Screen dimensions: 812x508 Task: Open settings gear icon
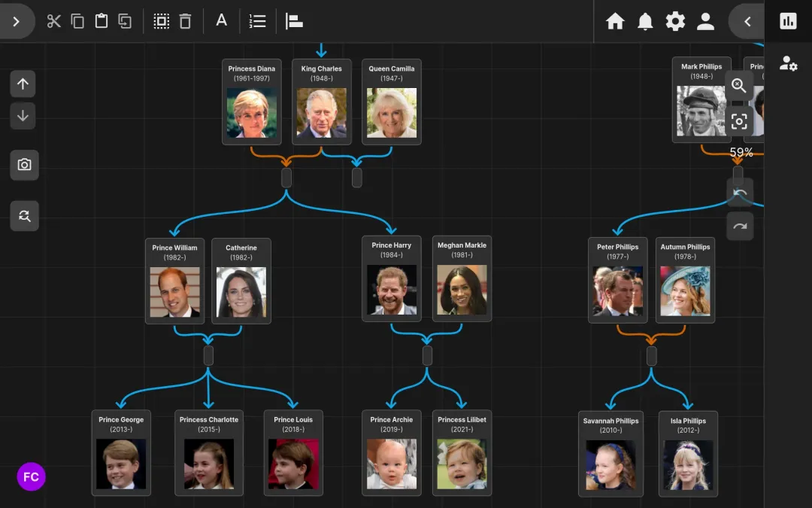(x=675, y=21)
